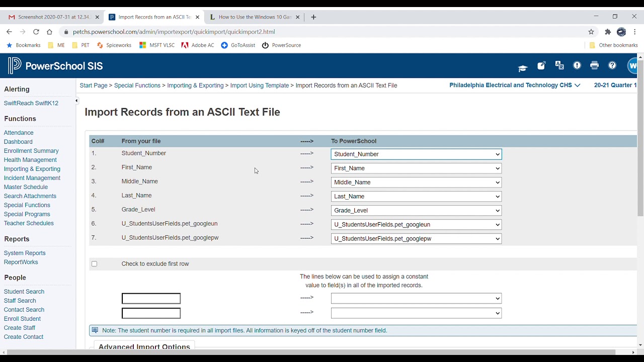The image size is (644, 362).
Task: Click the horizontal scrollbar at page bottom
Action: (311, 352)
